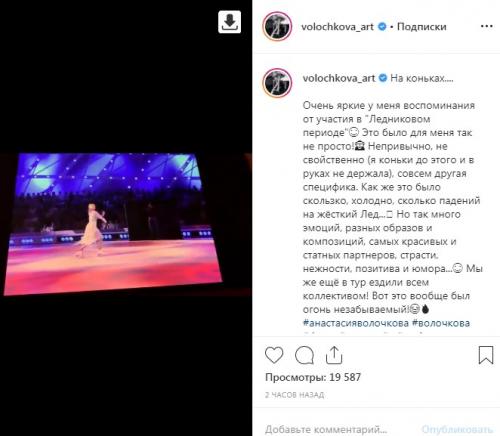The width and height of the screenshot is (500, 436).
Task: Click verified badge next to header username
Action: point(382,27)
